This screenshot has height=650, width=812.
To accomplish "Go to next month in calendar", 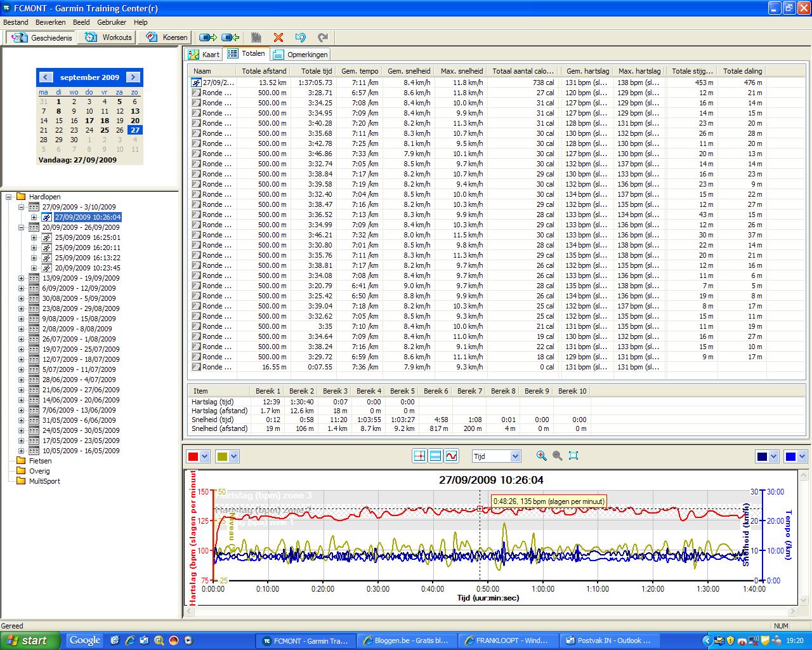I will [133, 77].
